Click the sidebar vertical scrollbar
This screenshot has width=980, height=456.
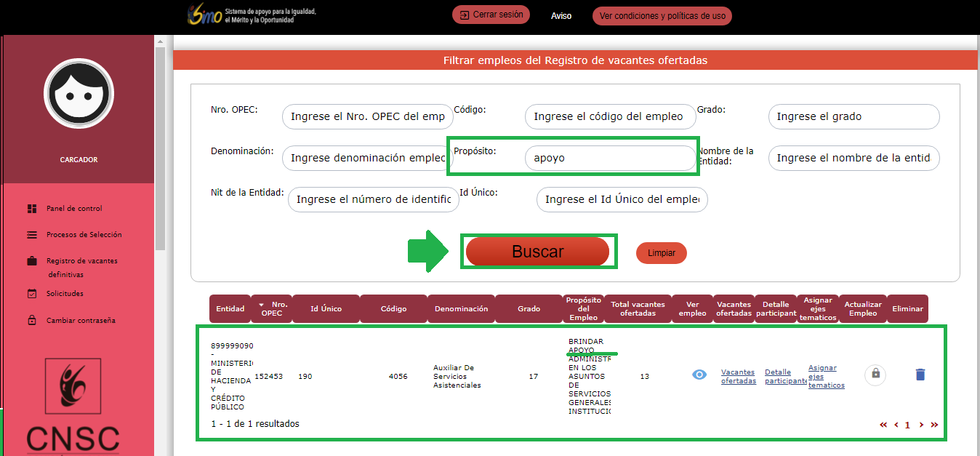[160, 145]
